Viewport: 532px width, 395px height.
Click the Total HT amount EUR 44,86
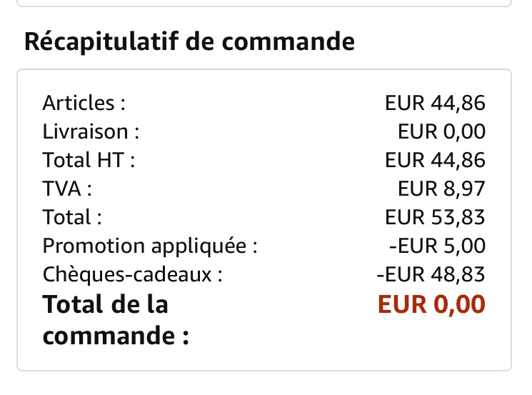(435, 160)
